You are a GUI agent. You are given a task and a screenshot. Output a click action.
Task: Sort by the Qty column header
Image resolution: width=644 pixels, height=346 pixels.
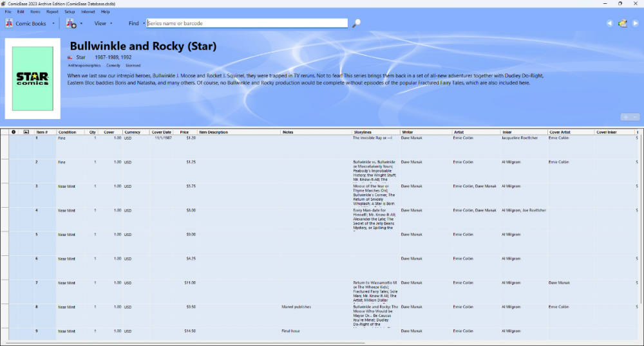pos(92,132)
